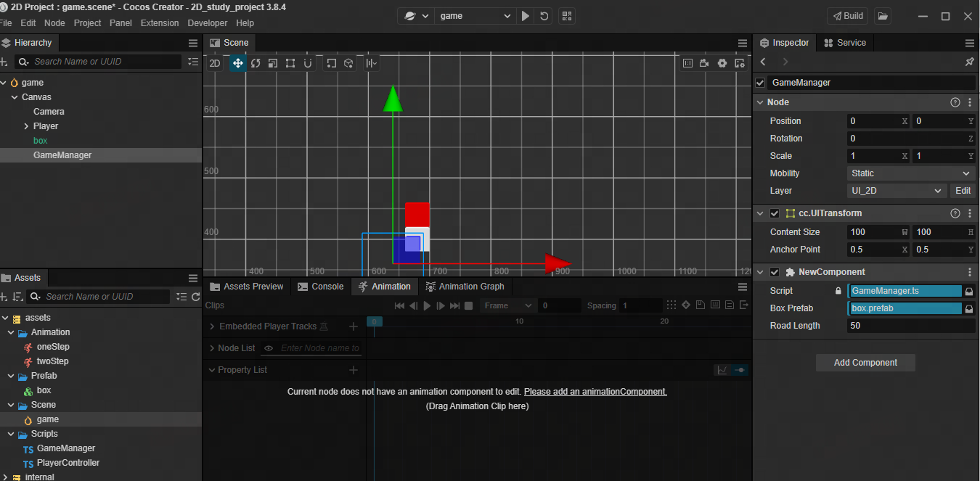This screenshot has width=980, height=481.
Task: Open Assets search type dropdown
Action: (x=36, y=297)
